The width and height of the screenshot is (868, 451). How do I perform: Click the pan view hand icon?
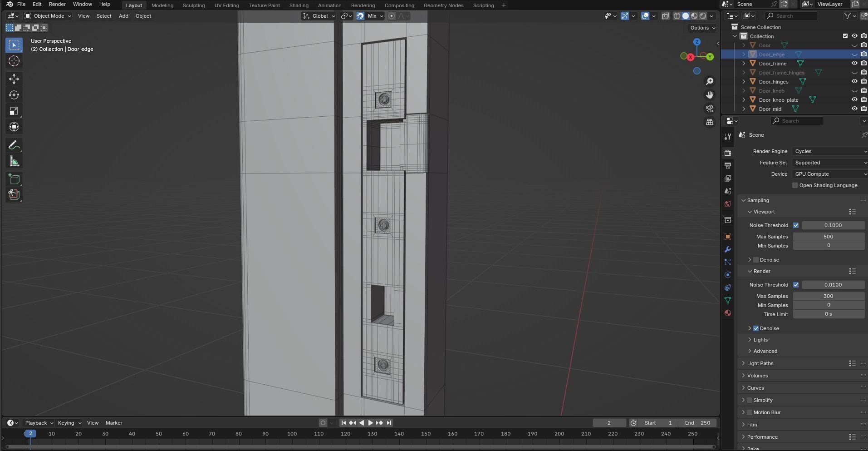[710, 95]
